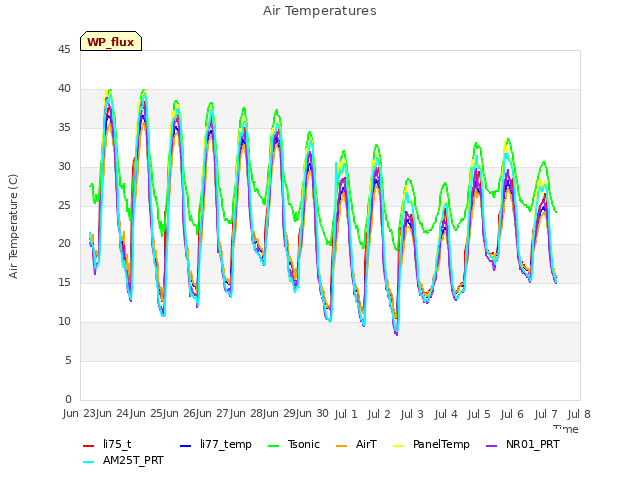Image resolution: width=640 pixels, height=480 pixels.
Task: Click the Jul 7 x-axis tick label
Action: point(546,414)
